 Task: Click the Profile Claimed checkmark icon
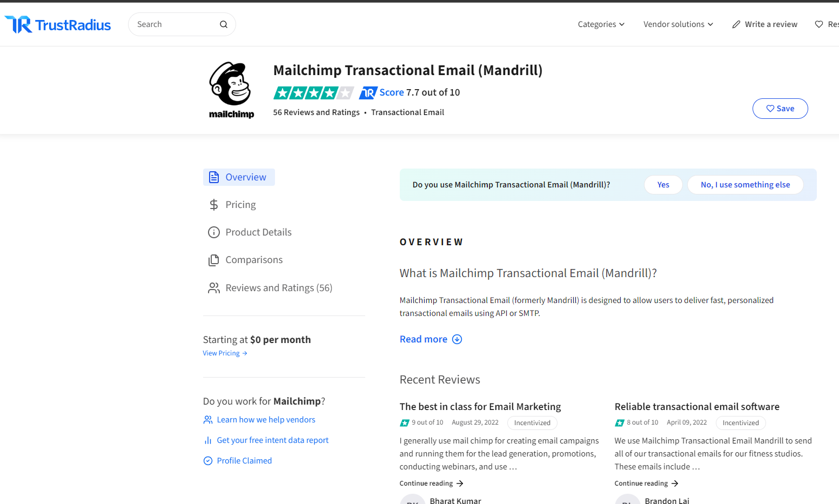[208, 461]
